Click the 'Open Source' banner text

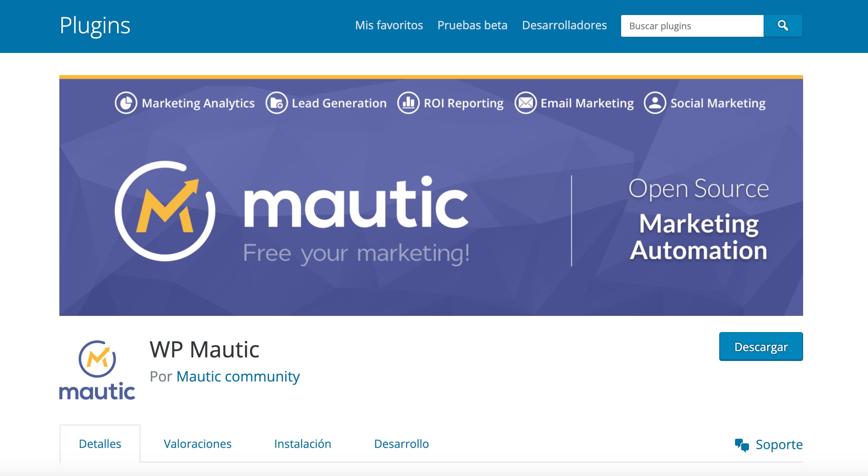click(699, 189)
